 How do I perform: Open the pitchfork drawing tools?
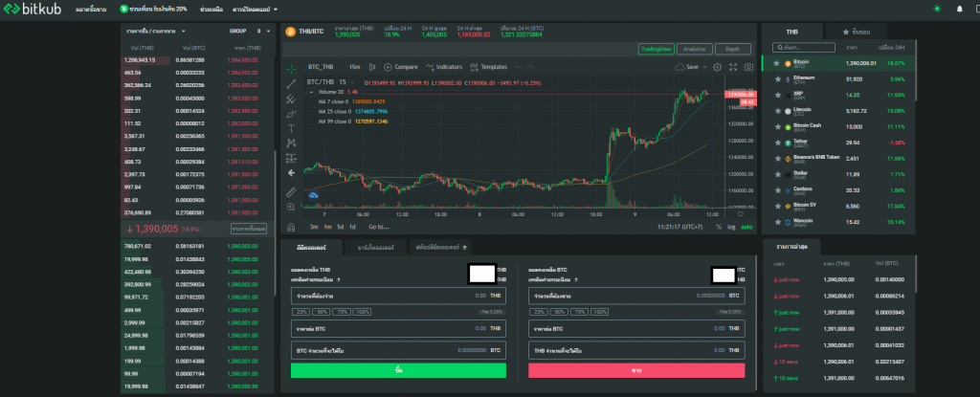[x=291, y=99]
